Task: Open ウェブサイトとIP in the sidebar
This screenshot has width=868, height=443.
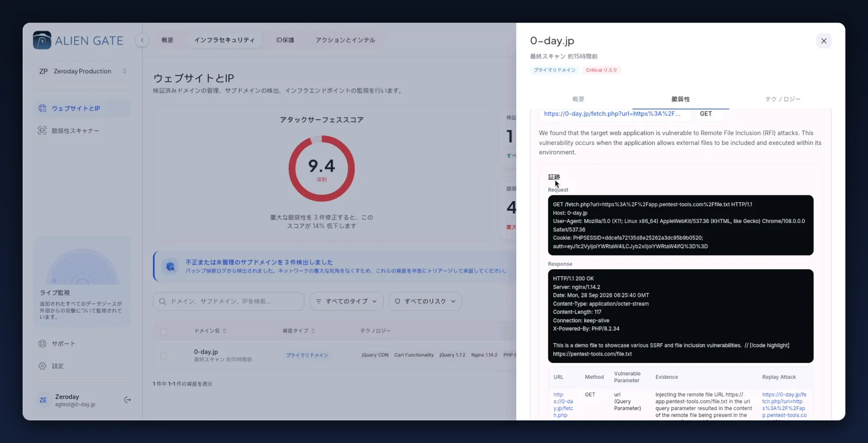Action: tap(82, 108)
